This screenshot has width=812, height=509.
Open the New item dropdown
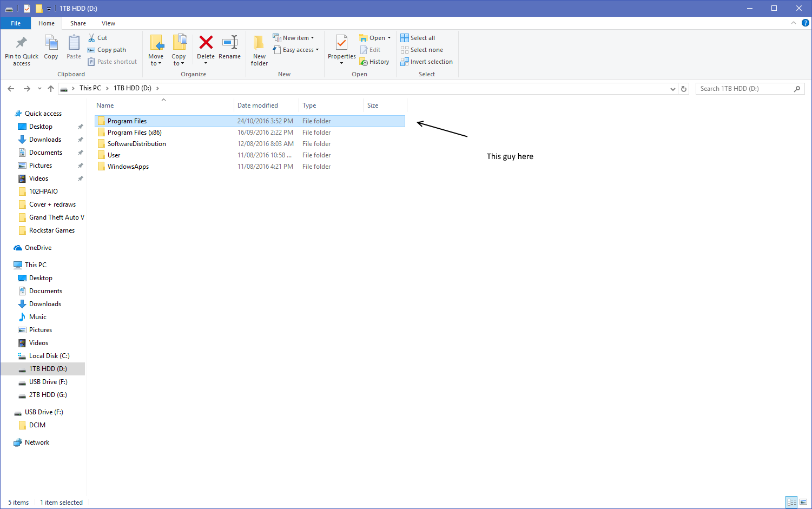coord(293,38)
